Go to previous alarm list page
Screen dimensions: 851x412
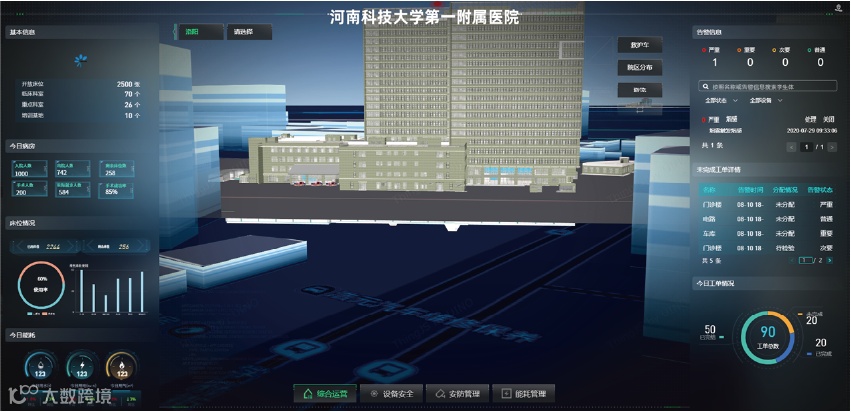pyautogui.click(x=791, y=147)
